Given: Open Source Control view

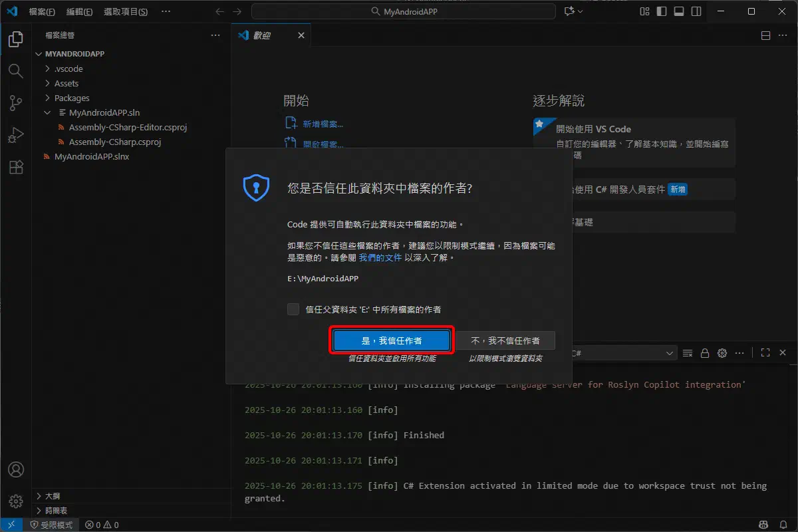Looking at the screenshot, I should [16, 103].
